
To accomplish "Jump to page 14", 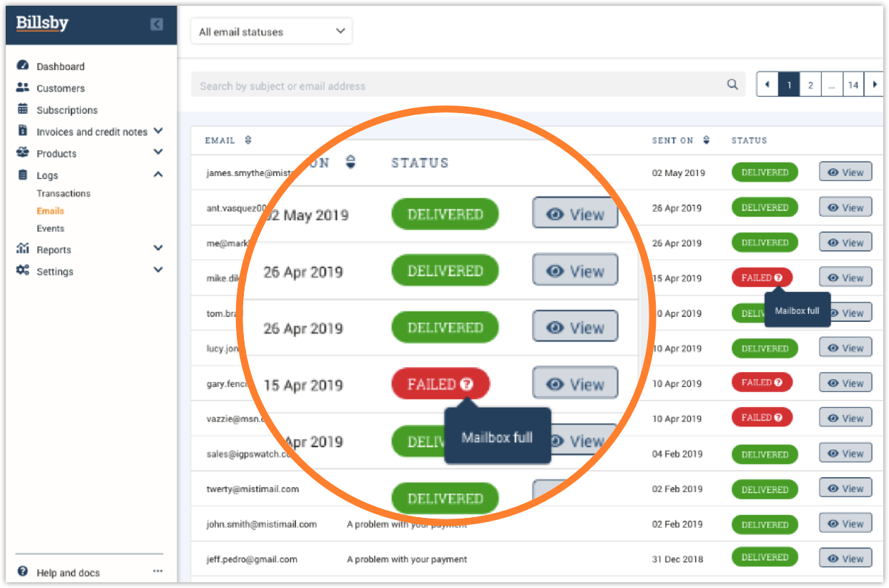I will (x=853, y=84).
